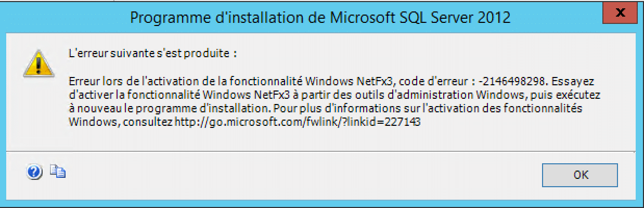Click the yellow warning triangle icon
Viewport: 644px width, 208px height.
(41, 64)
